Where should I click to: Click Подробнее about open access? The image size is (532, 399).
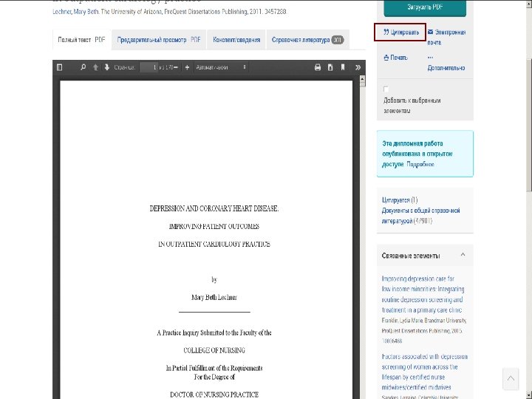coord(420,164)
